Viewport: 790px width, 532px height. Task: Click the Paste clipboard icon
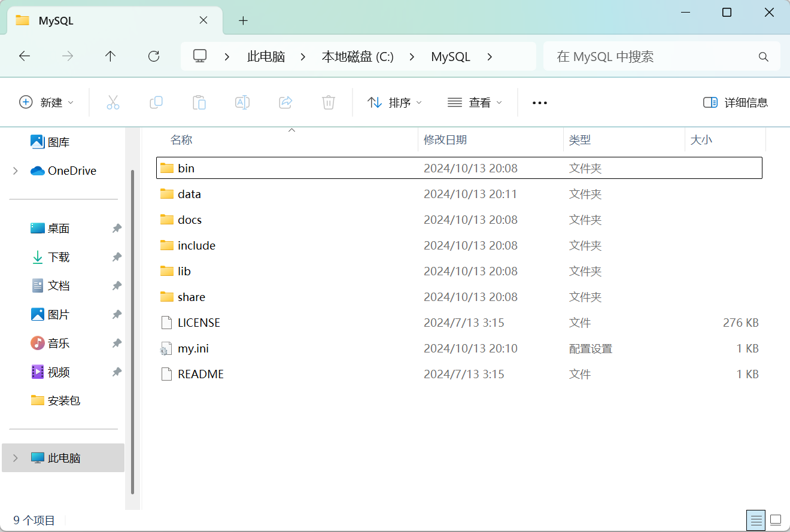click(x=199, y=102)
